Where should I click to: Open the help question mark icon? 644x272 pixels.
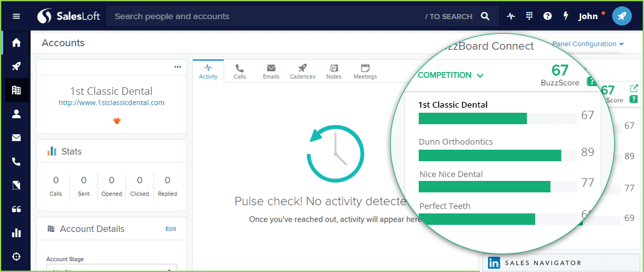click(x=547, y=17)
